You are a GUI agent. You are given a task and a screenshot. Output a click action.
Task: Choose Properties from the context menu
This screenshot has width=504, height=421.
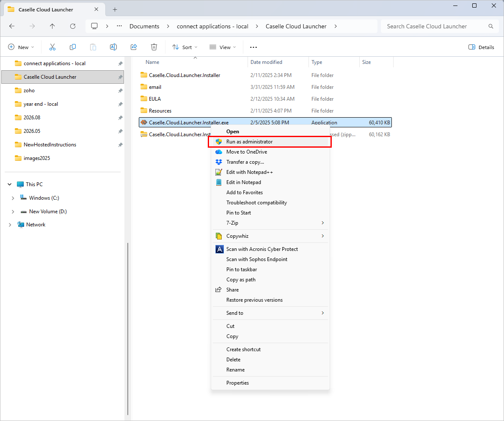237,383
